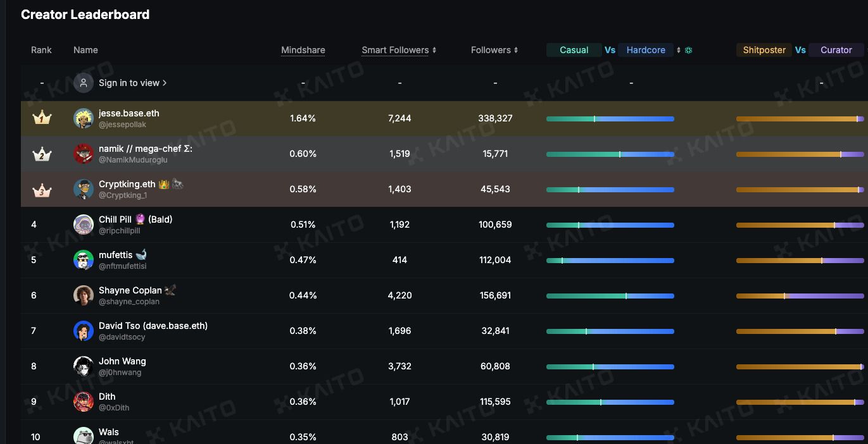Sort by Followers column arrows
This screenshot has height=444, width=868.
click(x=516, y=50)
